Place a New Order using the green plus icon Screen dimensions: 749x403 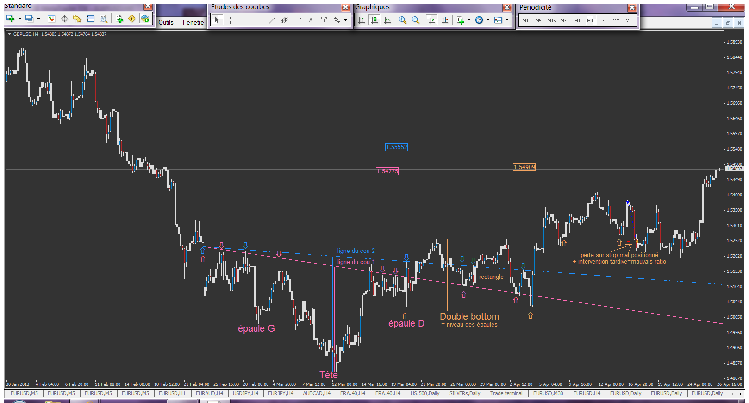[x=119, y=19]
